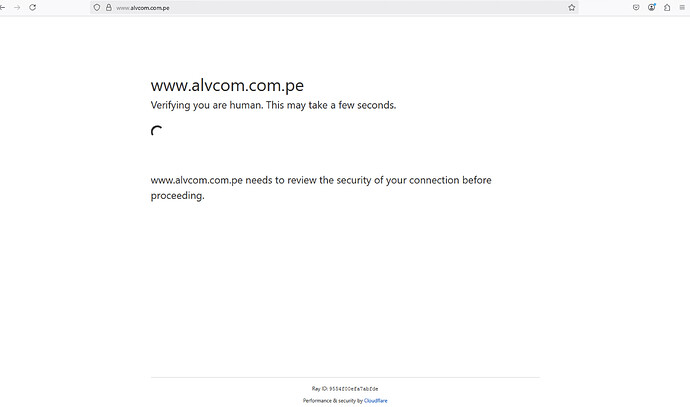Open the tracking protection shield icon
The width and height of the screenshot is (690, 407).
point(97,7)
